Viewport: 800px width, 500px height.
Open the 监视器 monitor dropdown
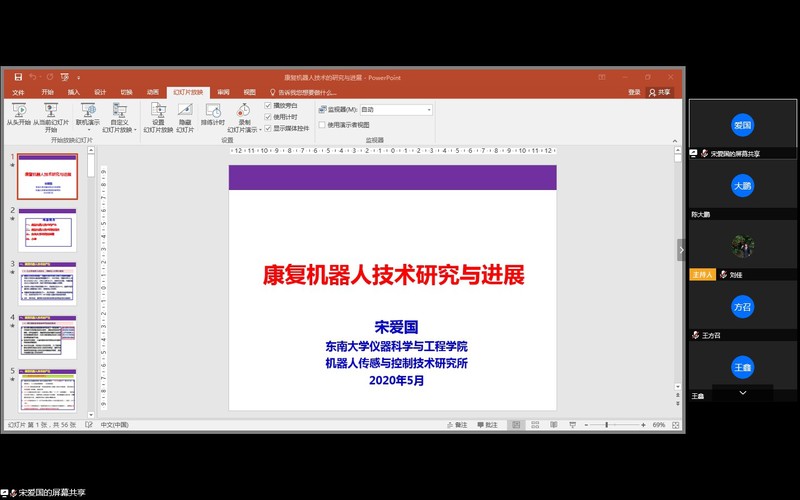[x=429, y=109]
